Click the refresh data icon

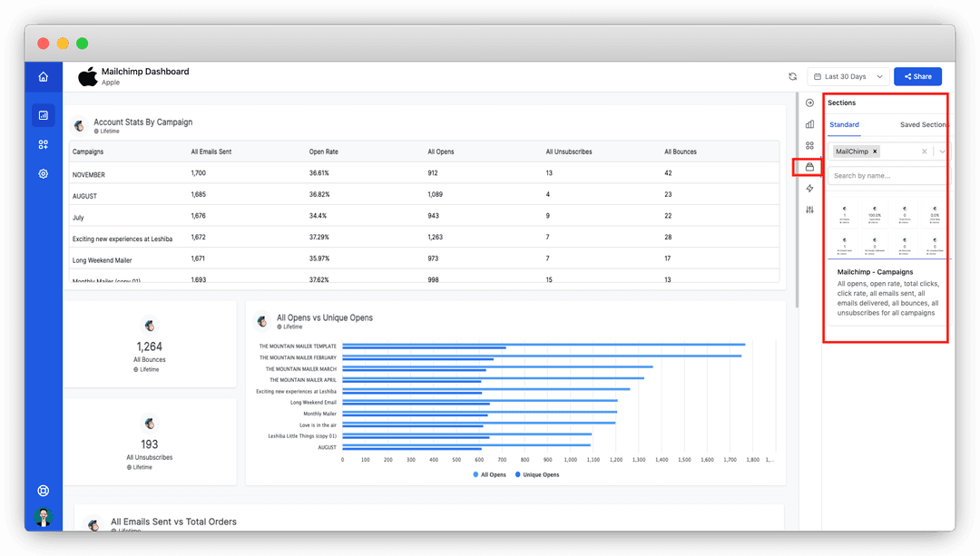click(x=792, y=76)
